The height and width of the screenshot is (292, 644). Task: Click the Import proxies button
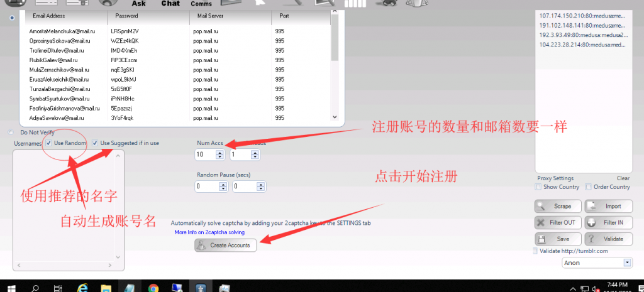(608, 207)
